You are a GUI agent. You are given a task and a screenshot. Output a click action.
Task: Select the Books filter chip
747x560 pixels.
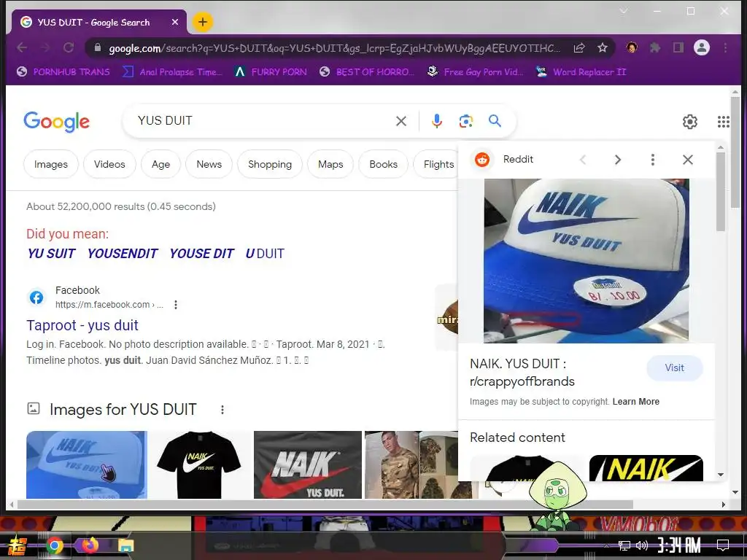(x=384, y=164)
